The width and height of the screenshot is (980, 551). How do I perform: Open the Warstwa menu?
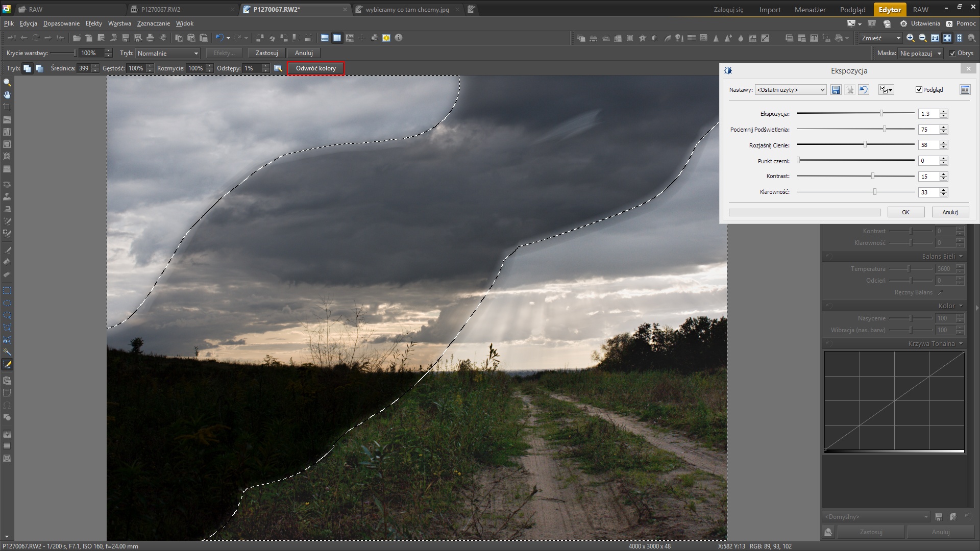coord(119,23)
